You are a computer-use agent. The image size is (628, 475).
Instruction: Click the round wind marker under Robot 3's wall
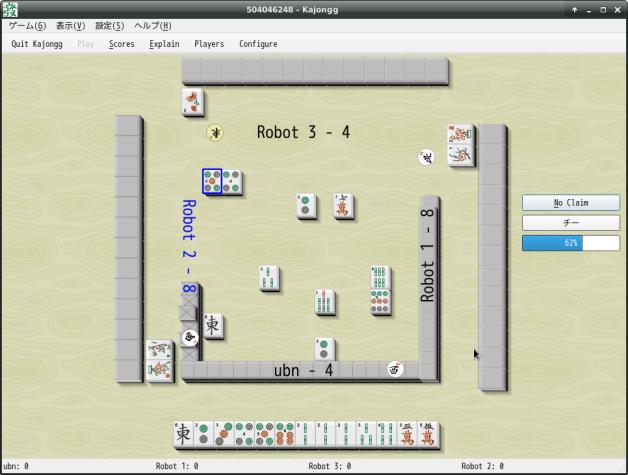[215, 133]
